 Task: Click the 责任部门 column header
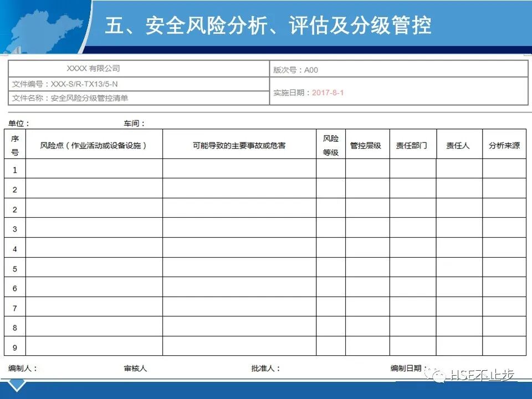[x=413, y=144]
